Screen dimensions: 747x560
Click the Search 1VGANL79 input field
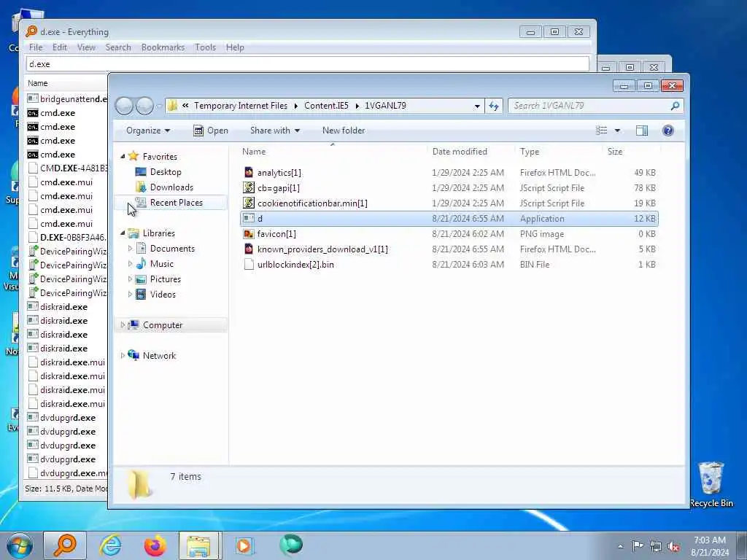(589, 106)
